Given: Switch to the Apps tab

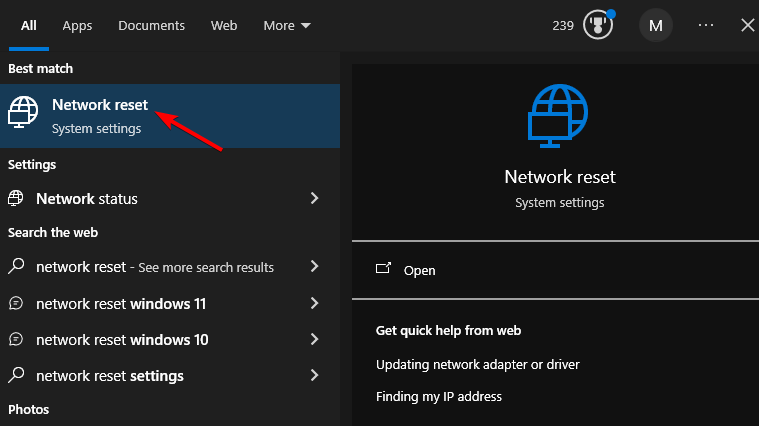Looking at the screenshot, I should (77, 26).
